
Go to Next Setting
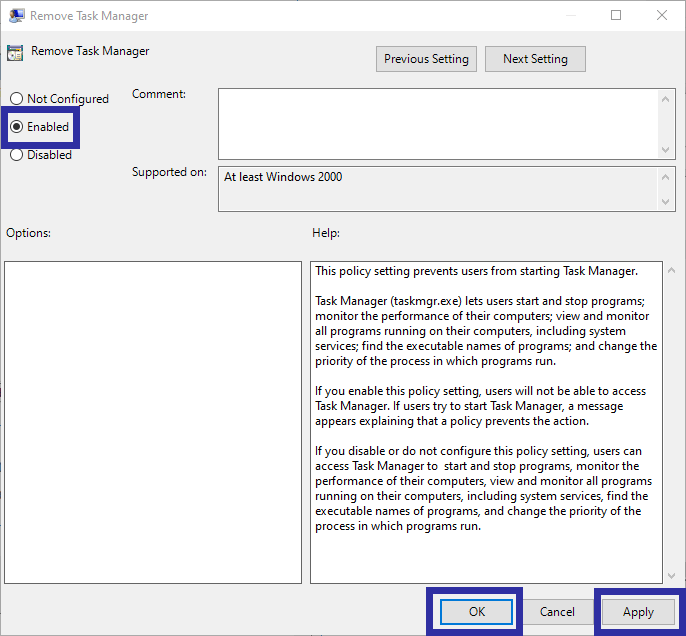535,59
